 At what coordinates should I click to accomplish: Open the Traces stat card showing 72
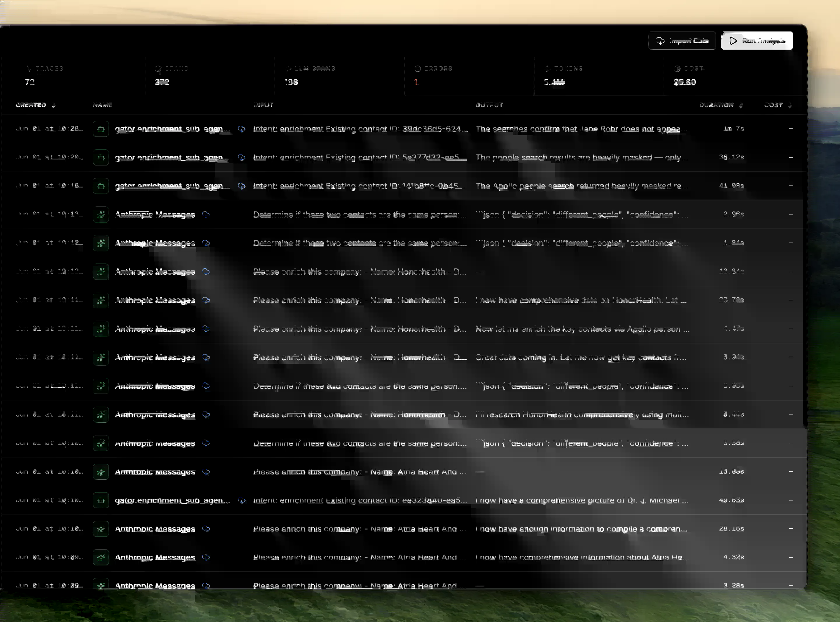coord(80,76)
